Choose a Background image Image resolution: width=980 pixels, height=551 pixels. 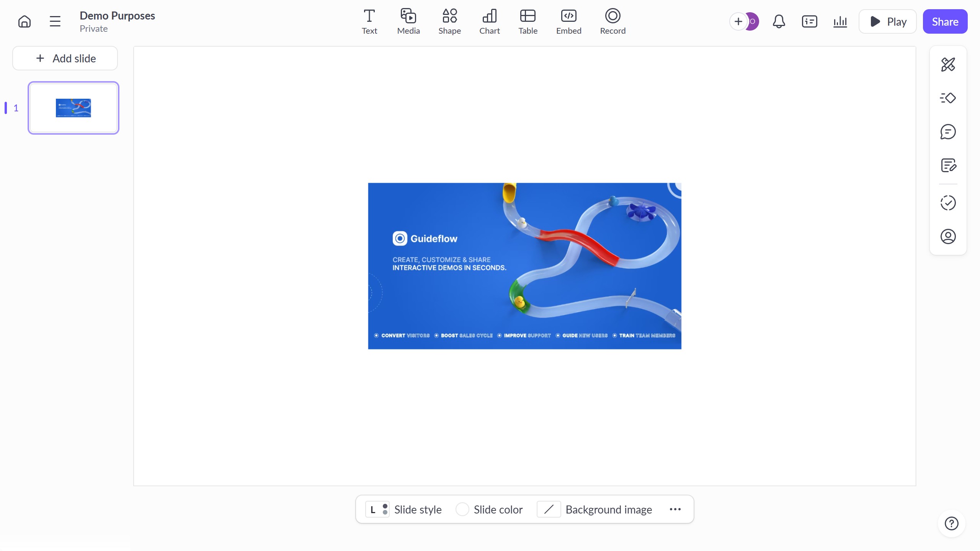tap(595, 509)
